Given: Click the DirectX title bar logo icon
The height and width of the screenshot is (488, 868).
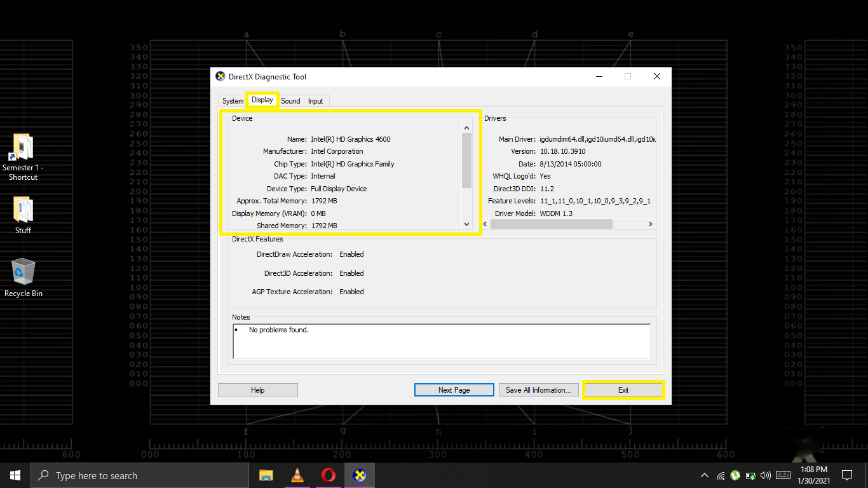Looking at the screenshot, I should (220, 77).
